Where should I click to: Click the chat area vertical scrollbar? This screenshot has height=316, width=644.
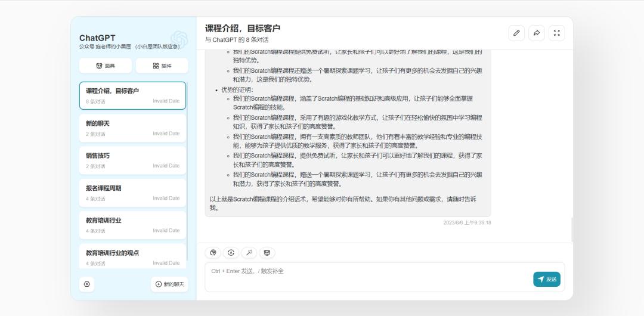572,230
